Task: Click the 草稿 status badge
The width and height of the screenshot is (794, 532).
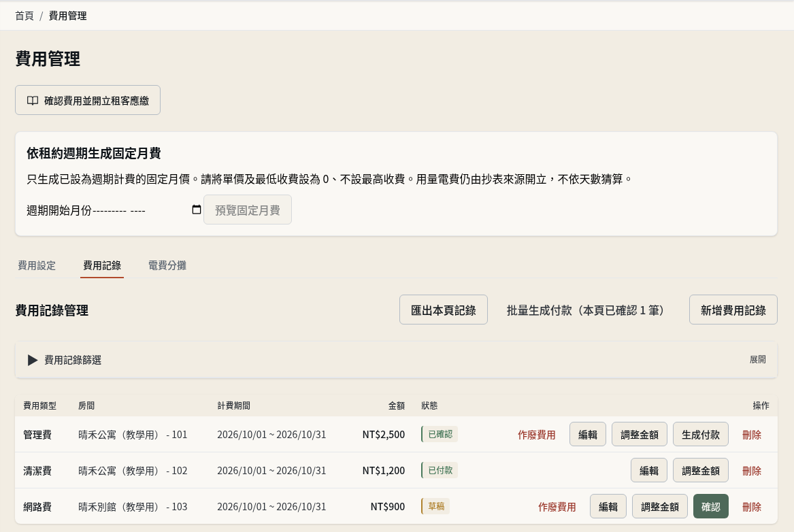Action: tap(435, 506)
